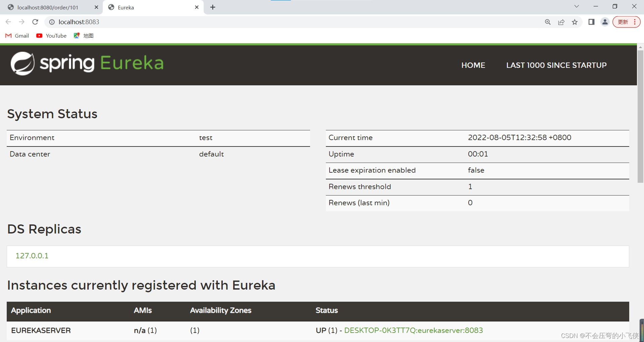Viewport: 644px width, 342px height.
Task: Open the zoom magnifier icon
Action: point(548,22)
